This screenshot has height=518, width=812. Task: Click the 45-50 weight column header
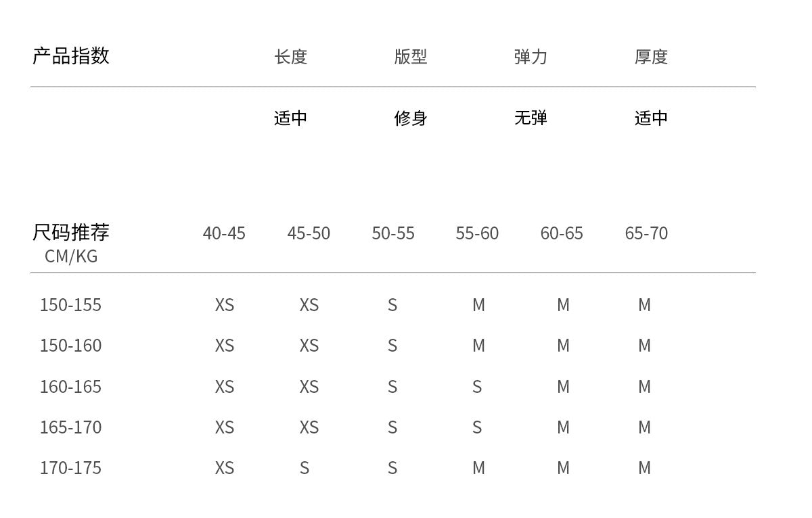[309, 233]
